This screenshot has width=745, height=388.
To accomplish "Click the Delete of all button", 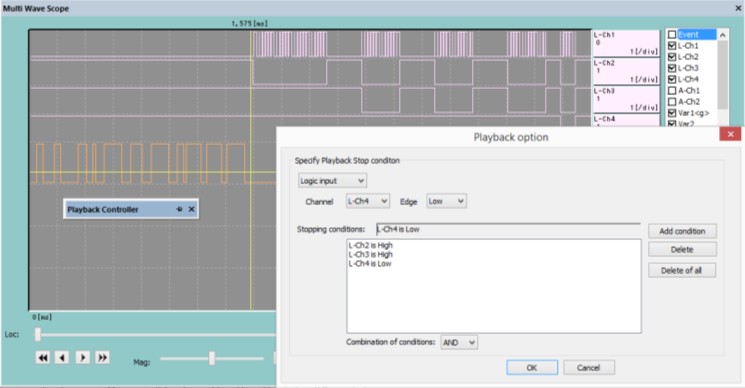I will (x=682, y=270).
